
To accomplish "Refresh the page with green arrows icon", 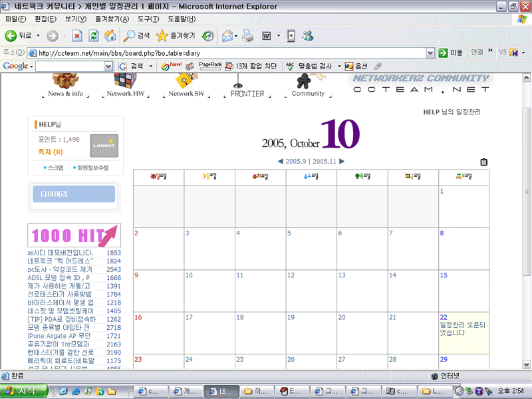I will coord(94,36).
